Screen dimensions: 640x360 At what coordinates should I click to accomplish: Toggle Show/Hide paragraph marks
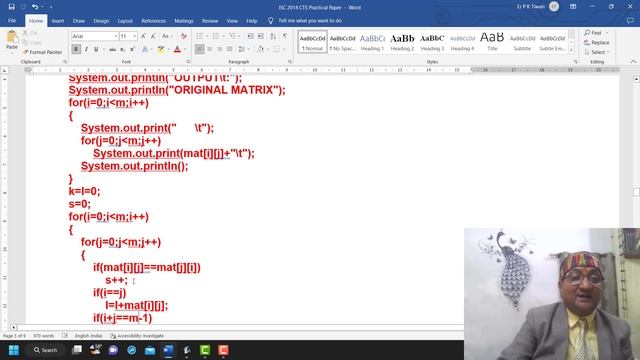[x=285, y=36]
